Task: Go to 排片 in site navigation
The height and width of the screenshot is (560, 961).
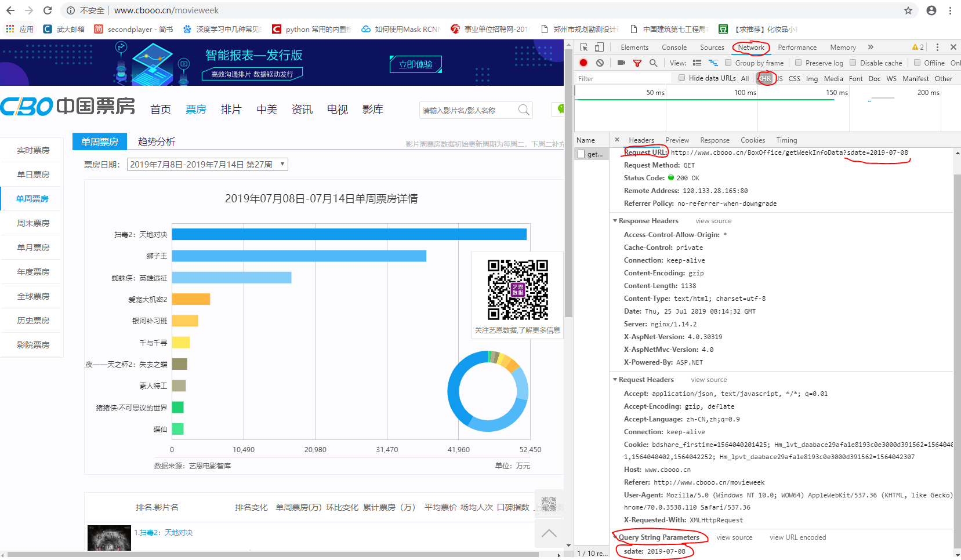Action: (231, 109)
